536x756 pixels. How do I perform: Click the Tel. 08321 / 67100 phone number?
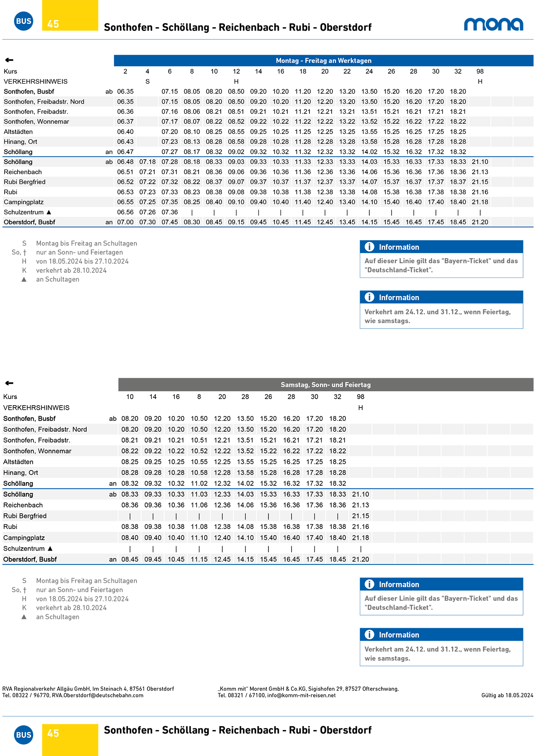point(241,695)
